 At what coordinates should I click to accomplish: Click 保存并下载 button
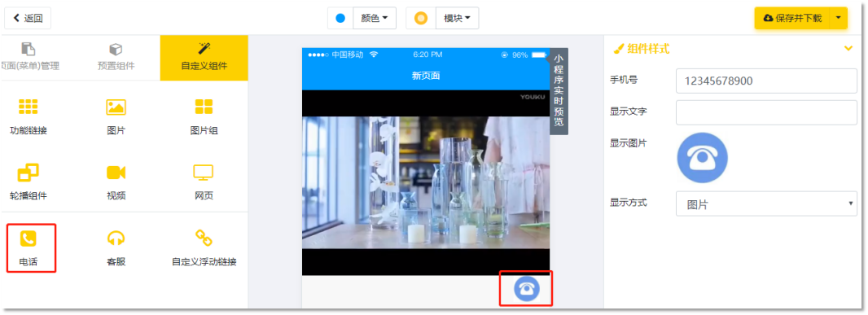pyautogui.click(x=792, y=18)
